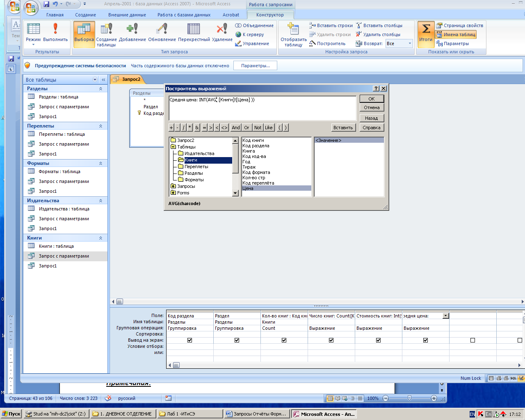
Task: Click Назад in expression builder
Action: (x=372, y=118)
